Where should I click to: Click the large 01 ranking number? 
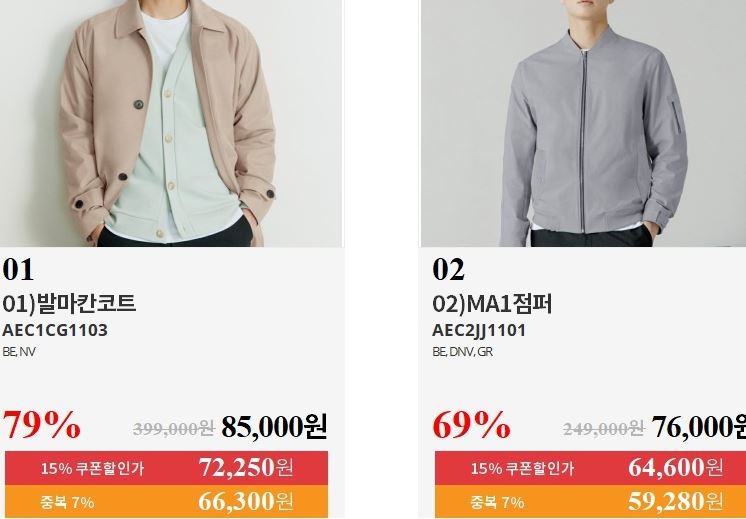[x=18, y=270]
